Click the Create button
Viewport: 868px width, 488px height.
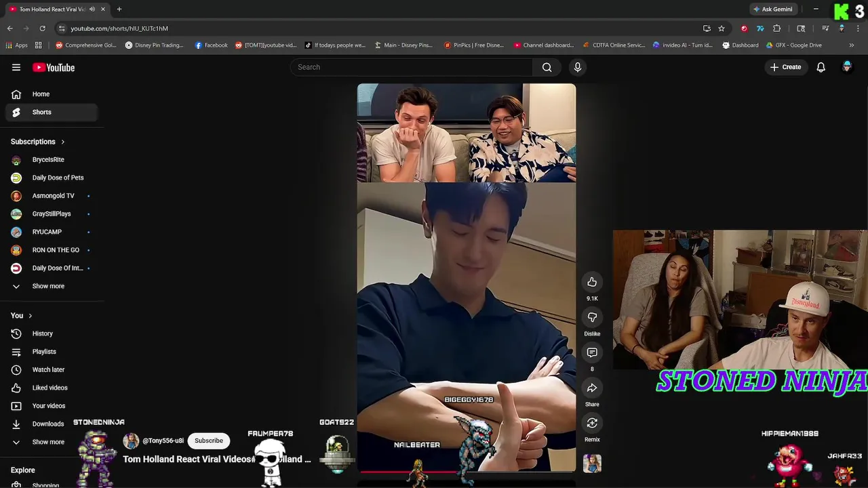785,67
